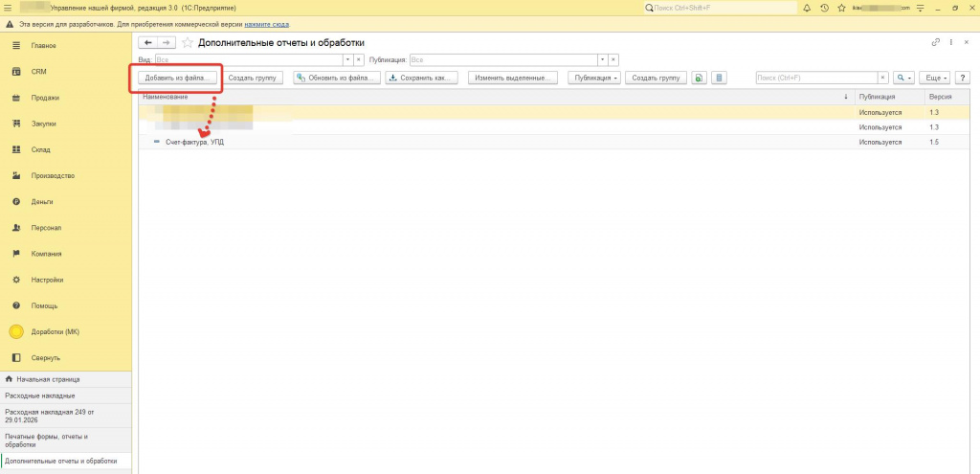Switch to Печатные формы, отчеты и обработки tab
Screen dimensions: 980x474
(x=66, y=440)
